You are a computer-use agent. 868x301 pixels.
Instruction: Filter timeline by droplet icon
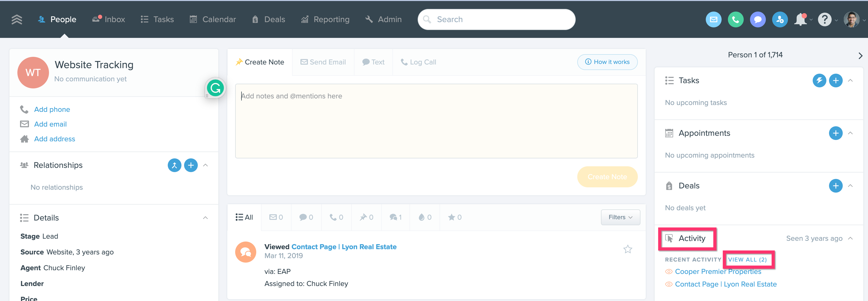click(425, 217)
